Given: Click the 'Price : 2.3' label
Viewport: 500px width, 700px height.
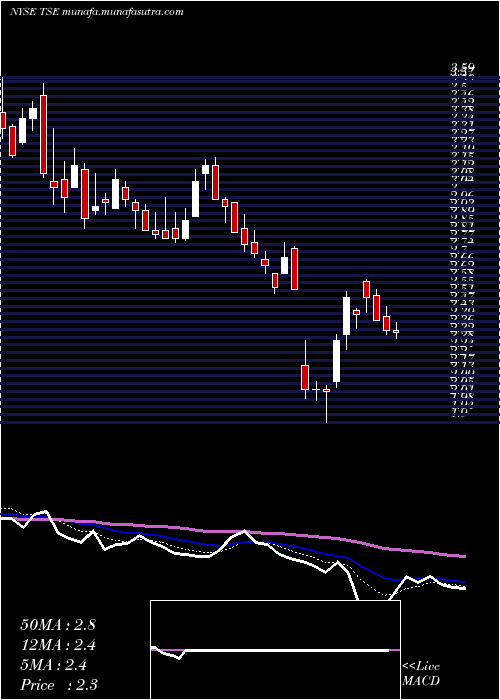Looking at the screenshot, I should point(59,685).
